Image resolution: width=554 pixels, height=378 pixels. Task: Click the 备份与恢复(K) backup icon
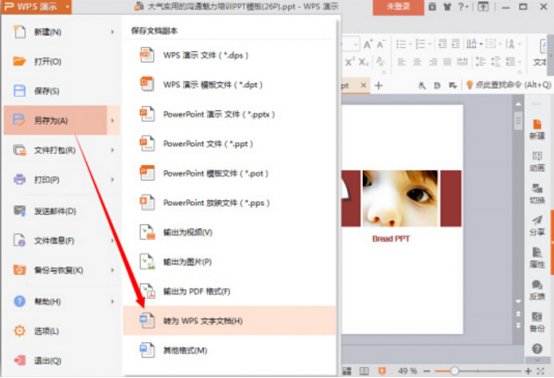point(19,270)
